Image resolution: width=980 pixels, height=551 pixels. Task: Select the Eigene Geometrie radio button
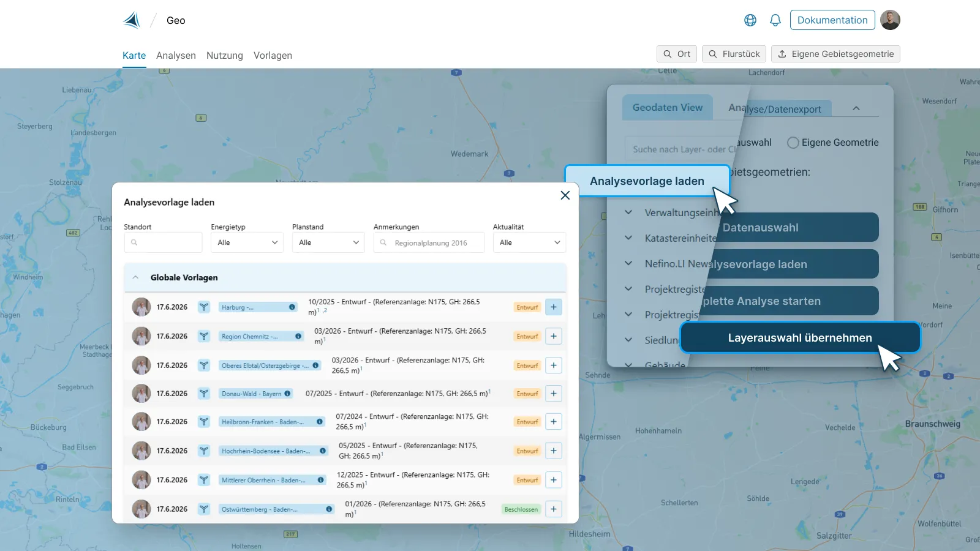coord(793,143)
